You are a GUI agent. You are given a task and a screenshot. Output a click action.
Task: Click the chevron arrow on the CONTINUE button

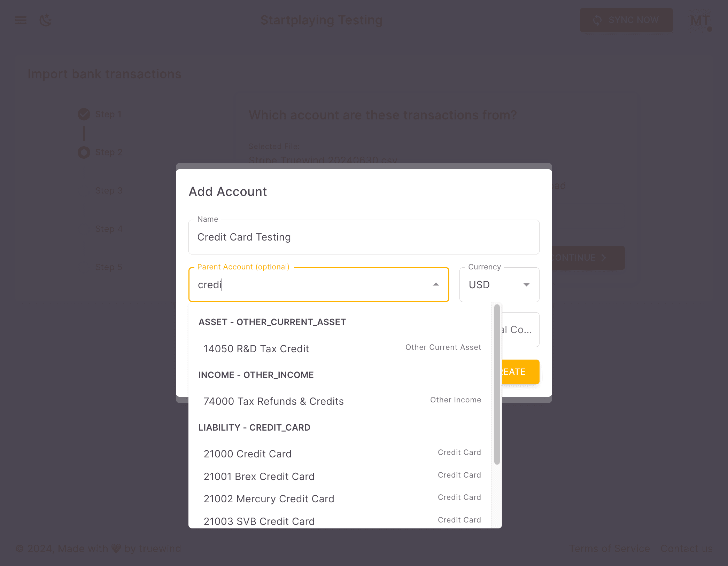point(603,258)
